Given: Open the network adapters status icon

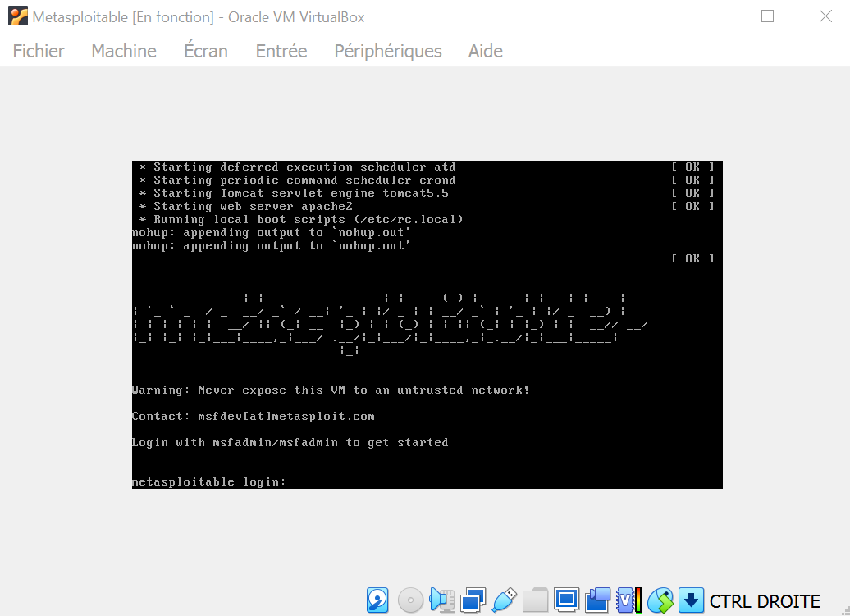Looking at the screenshot, I should (473, 600).
